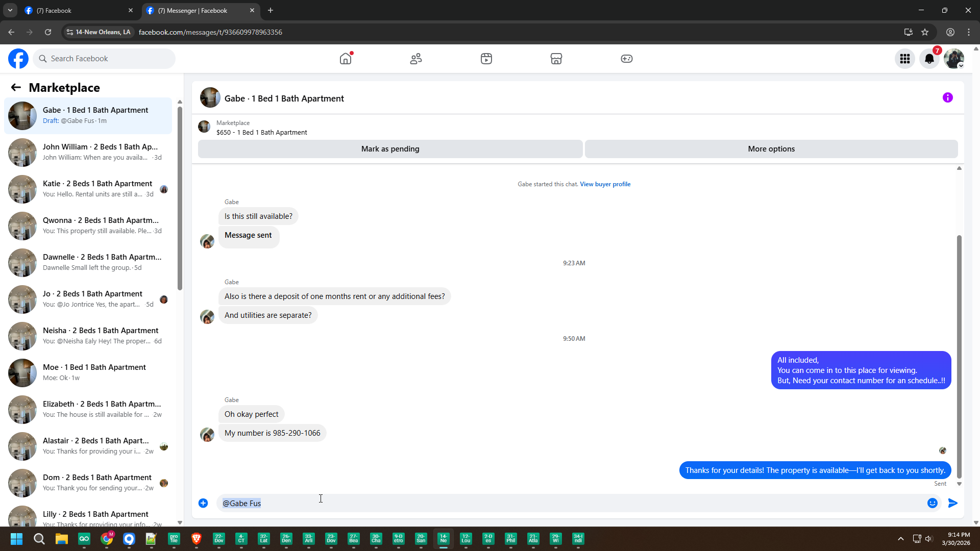Click the chat message scrollbar
980x551 pixels.
tap(959, 357)
